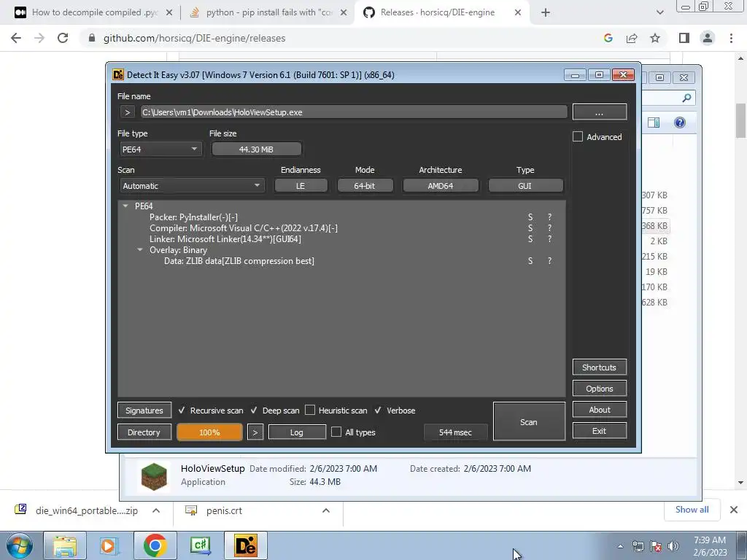Click the Google icon in address bar

tap(608, 38)
